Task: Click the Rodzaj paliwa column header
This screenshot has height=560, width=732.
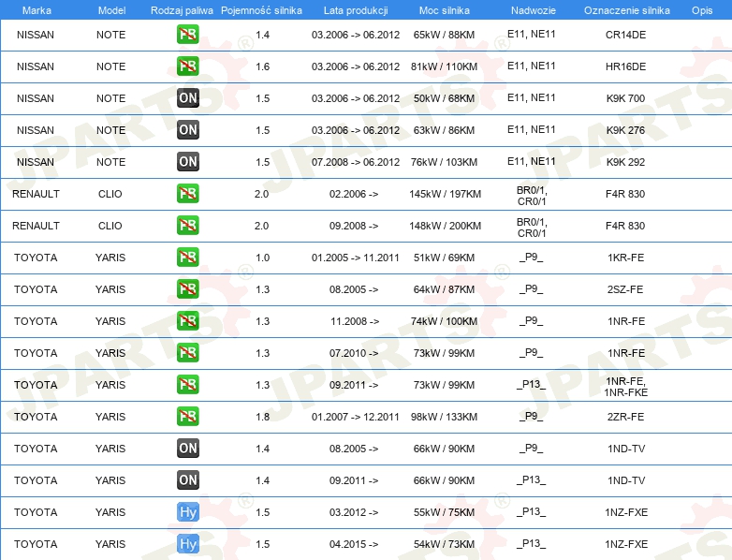Action: coord(182,10)
